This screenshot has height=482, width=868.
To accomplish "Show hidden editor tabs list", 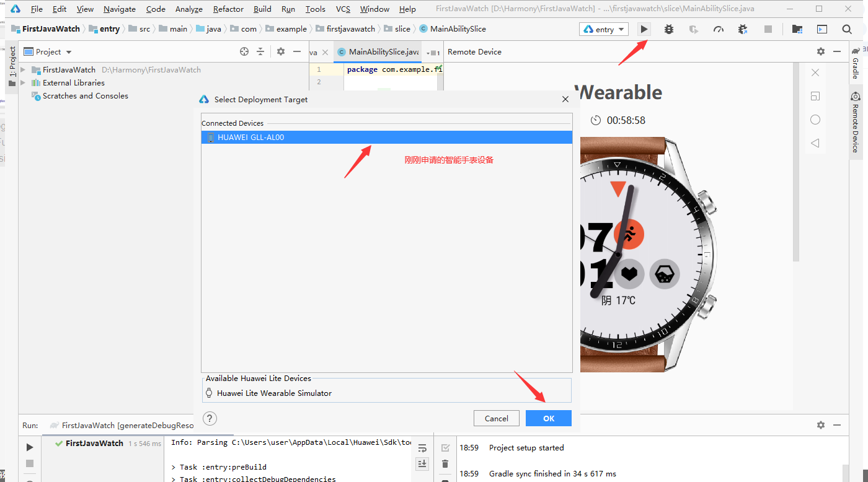I will (x=433, y=53).
